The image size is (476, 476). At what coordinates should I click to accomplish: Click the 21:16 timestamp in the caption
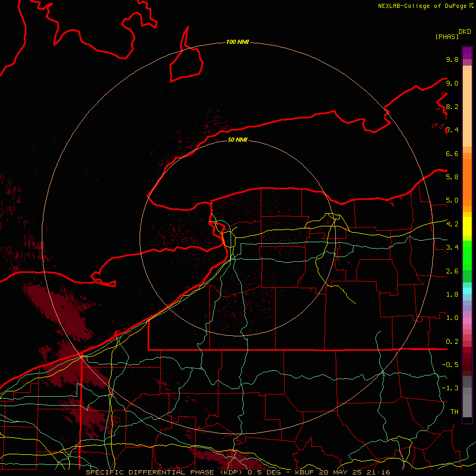(x=379, y=472)
